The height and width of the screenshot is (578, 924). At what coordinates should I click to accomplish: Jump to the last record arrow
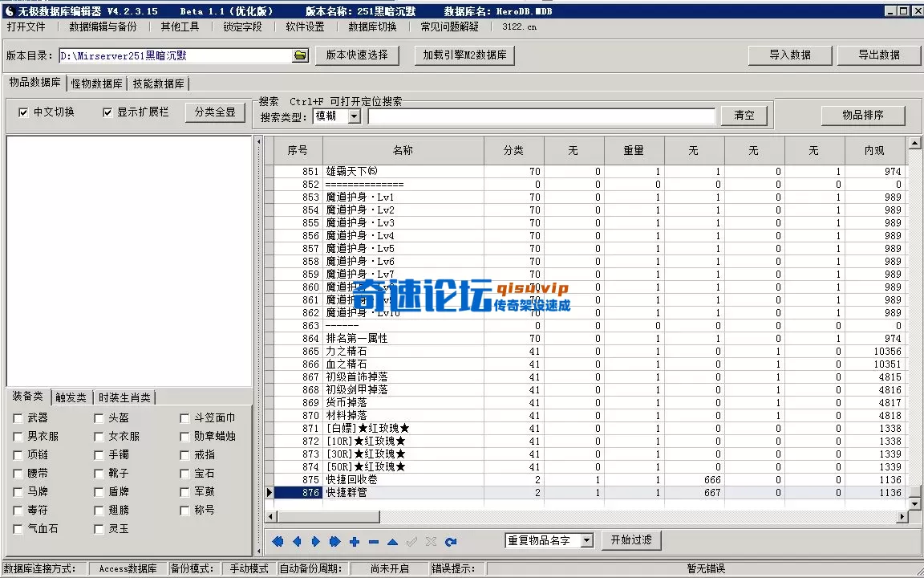click(335, 542)
